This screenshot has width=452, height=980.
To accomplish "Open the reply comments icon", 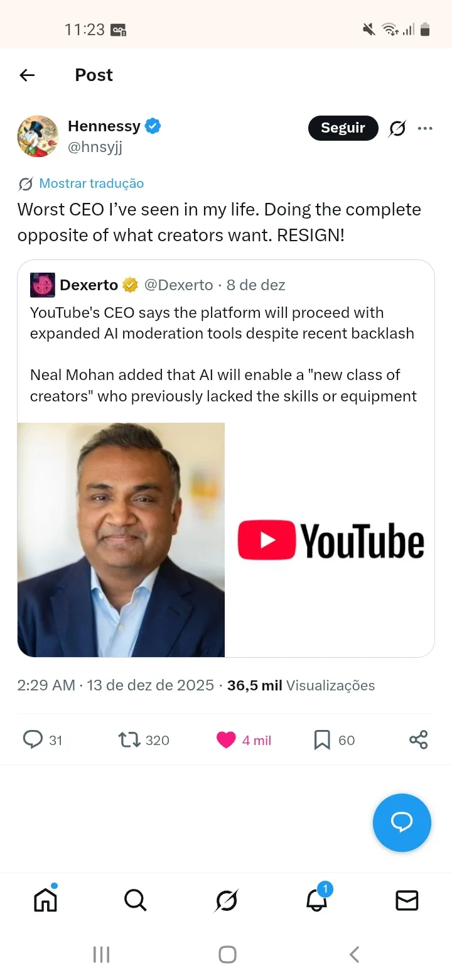I will [x=33, y=739].
